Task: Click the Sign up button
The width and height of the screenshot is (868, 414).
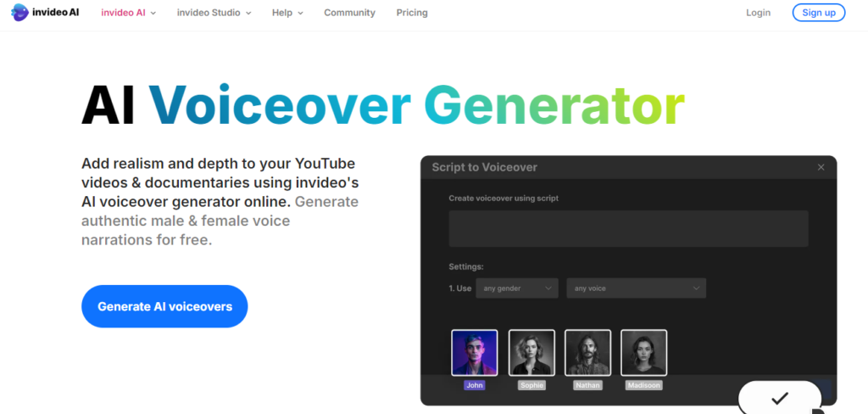Action: 819,13
